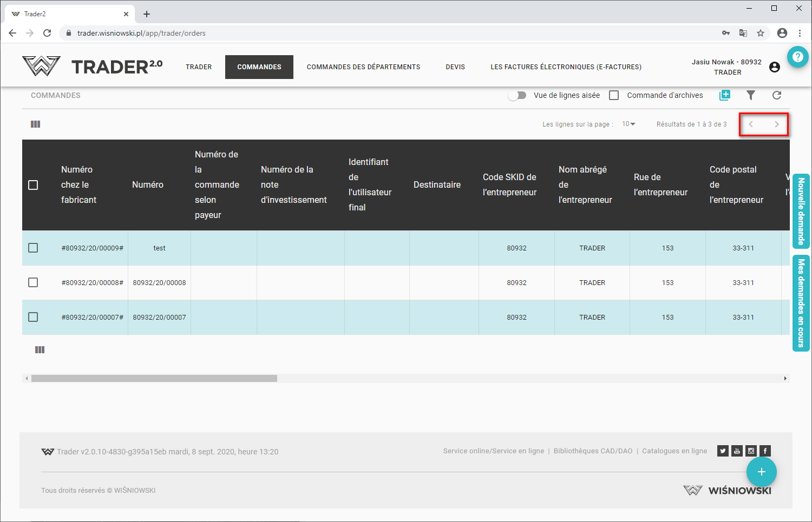Click the horizontal table scrollbar thumb
This screenshot has width=812, height=522.
tap(154, 379)
